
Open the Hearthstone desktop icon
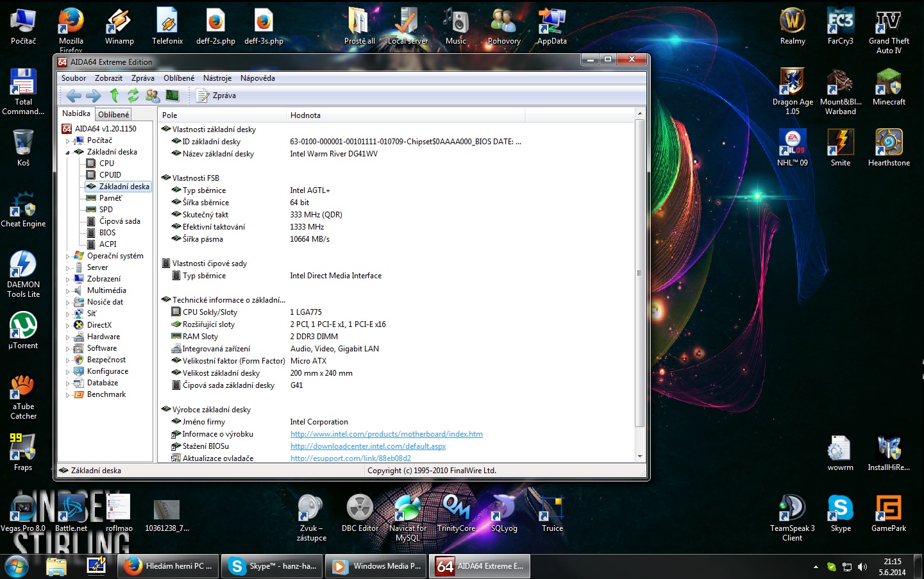[x=889, y=148]
